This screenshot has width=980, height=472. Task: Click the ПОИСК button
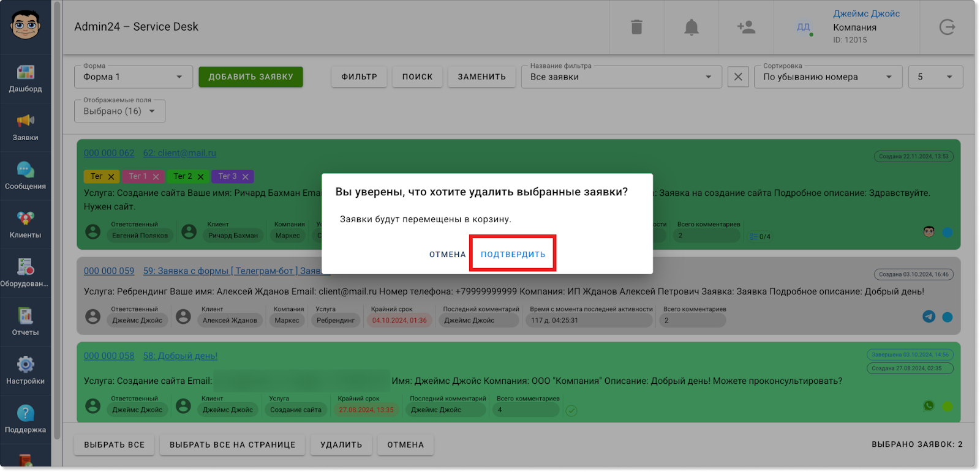417,77
